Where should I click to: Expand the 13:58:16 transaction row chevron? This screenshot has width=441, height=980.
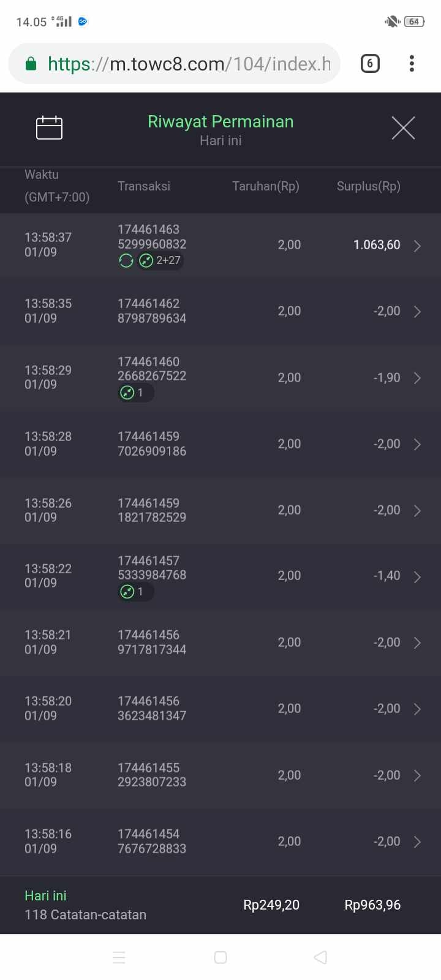[x=417, y=842]
